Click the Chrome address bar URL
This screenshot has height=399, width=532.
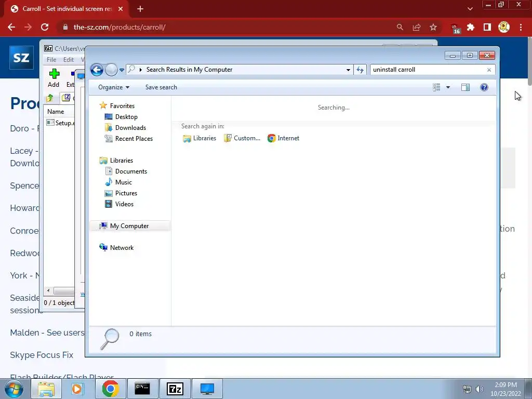[x=119, y=27]
